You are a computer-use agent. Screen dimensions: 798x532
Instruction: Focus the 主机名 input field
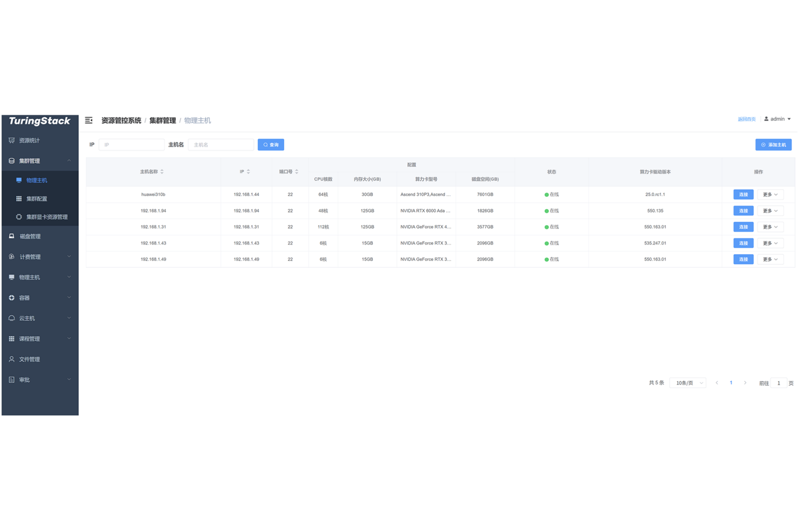pyautogui.click(x=221, y=145)
